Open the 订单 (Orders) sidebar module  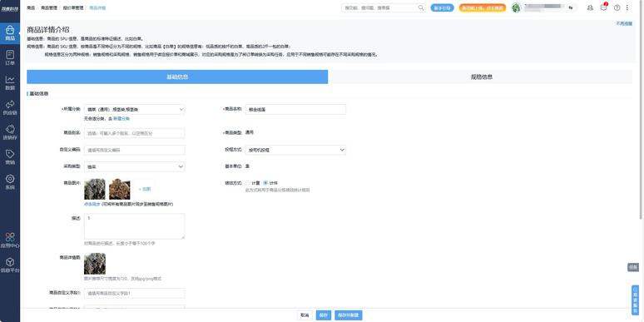(x=10, y=58)
